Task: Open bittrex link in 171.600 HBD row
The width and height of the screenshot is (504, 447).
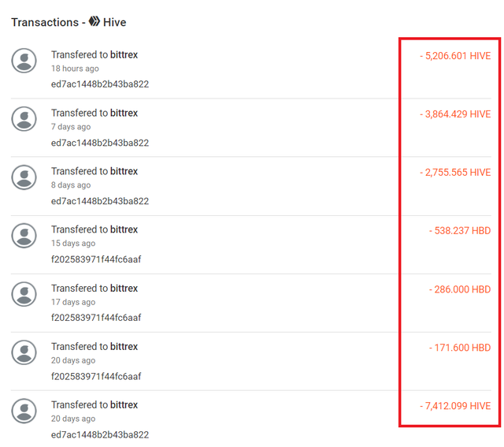Action: [124, 347]
